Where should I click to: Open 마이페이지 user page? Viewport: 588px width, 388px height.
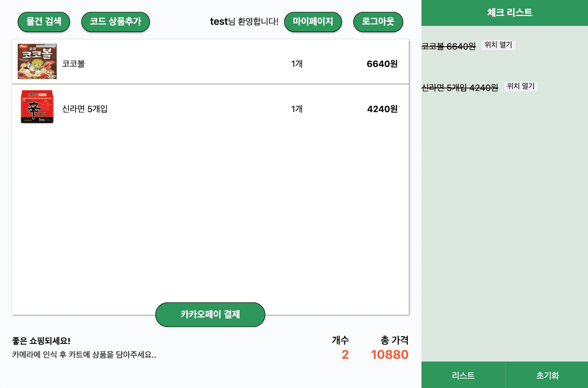[x=313, y=22]
